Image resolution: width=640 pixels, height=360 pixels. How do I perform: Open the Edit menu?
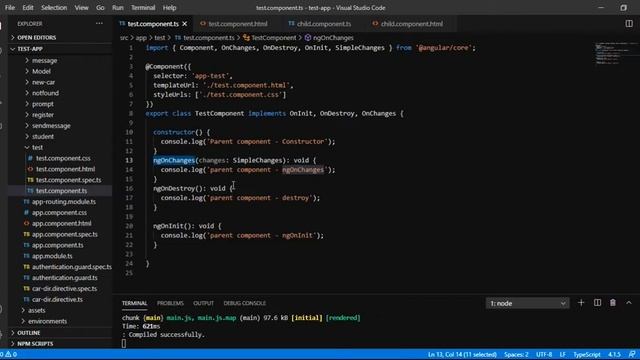click(x=28, y=8)
